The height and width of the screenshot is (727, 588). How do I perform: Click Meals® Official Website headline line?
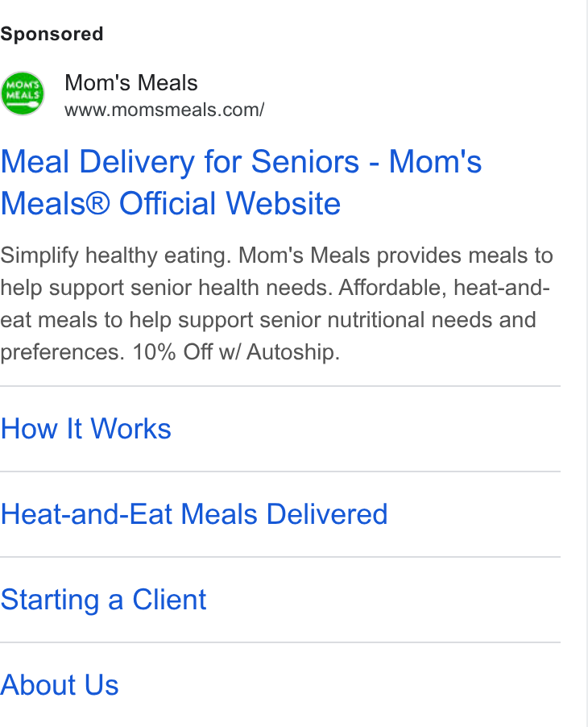[171, 204]
